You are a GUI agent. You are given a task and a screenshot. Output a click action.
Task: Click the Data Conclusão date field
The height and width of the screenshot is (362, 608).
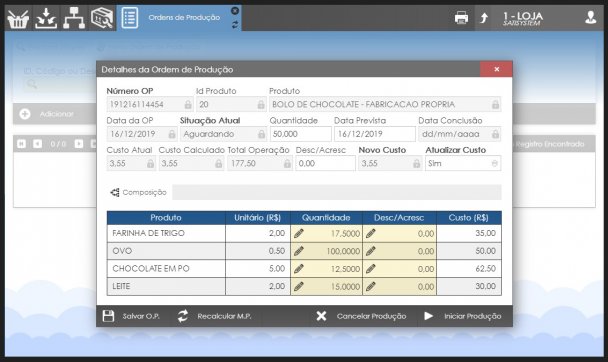tap(459, 134)
